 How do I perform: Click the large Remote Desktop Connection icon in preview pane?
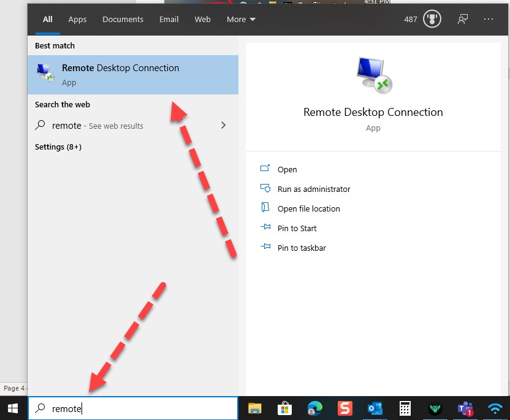point(374,75)
